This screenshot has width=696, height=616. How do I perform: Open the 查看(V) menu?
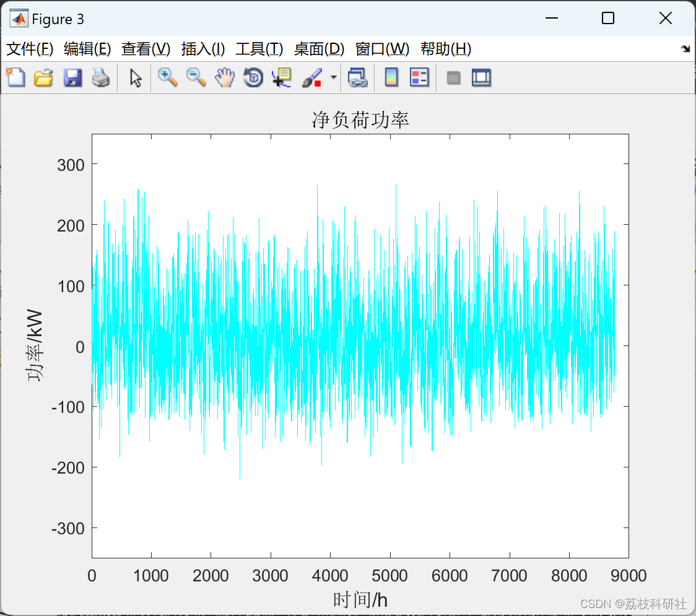pyautogui.click(x=146, y=49)
